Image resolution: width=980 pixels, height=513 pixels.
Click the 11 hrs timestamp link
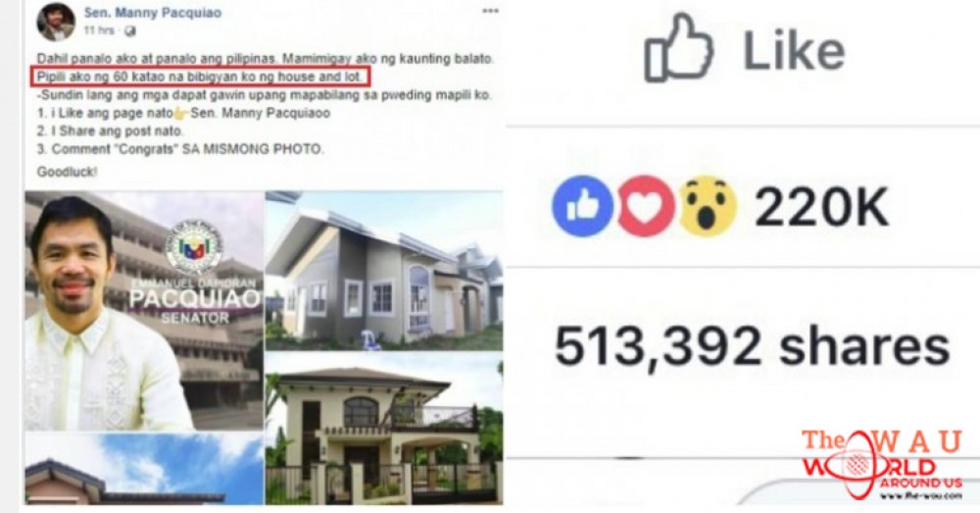point(99,30)
